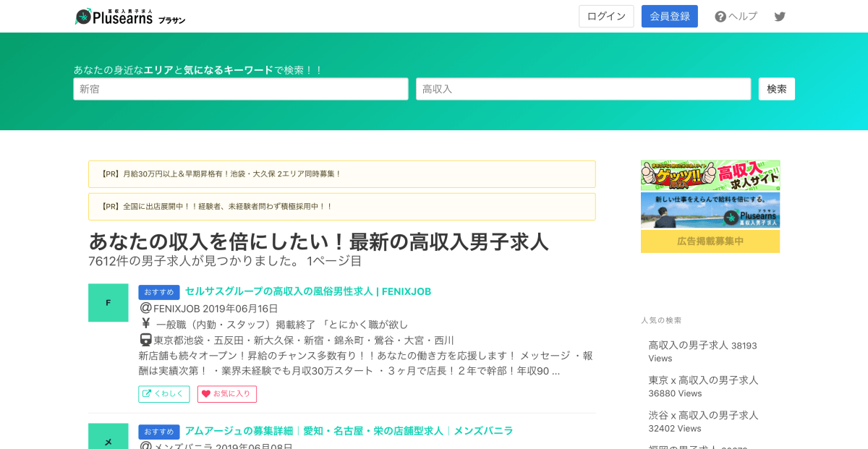The image size is (868, 449).
Task: Click the ヘルプ question mark icon
Action: [x=720, y=15]
